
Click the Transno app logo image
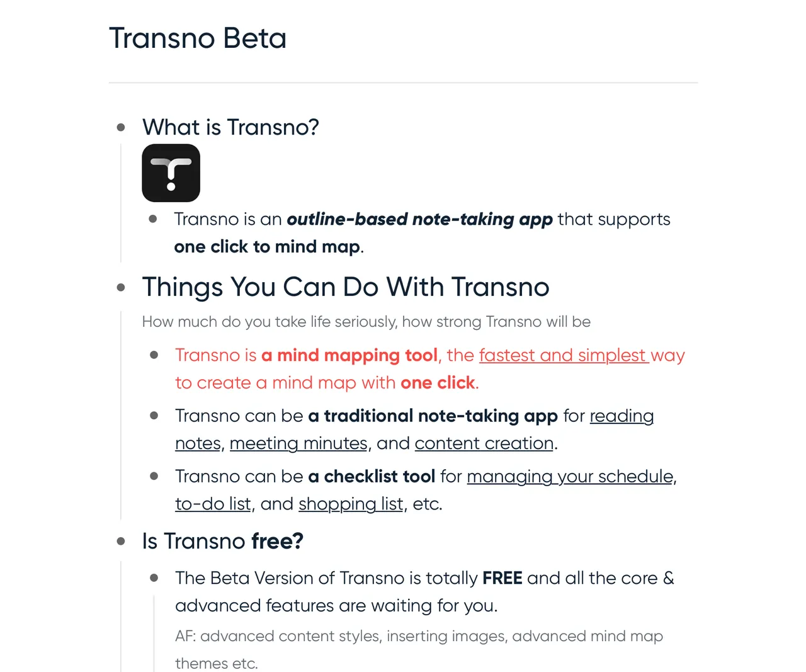coord(171,173)
